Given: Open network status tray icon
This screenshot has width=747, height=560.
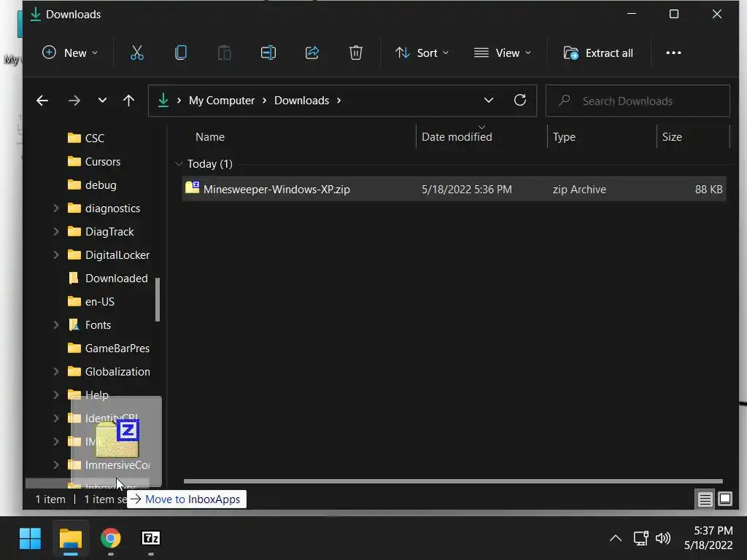Looking at the screenshot, I should [x=640, y=539].
